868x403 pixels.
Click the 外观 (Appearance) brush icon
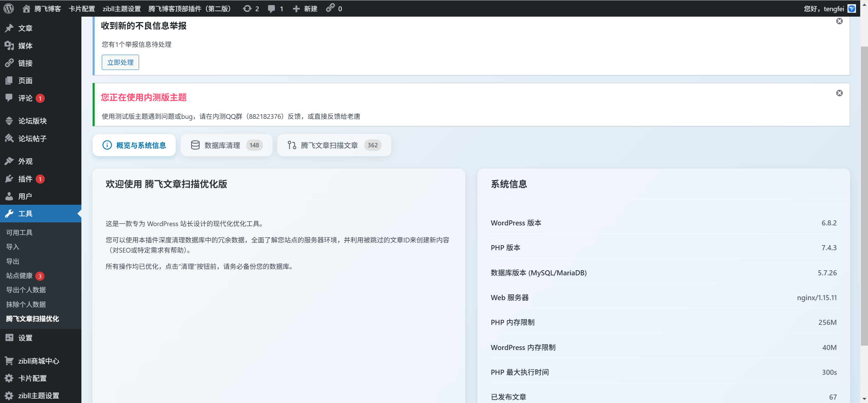click(x=9, y=161)
